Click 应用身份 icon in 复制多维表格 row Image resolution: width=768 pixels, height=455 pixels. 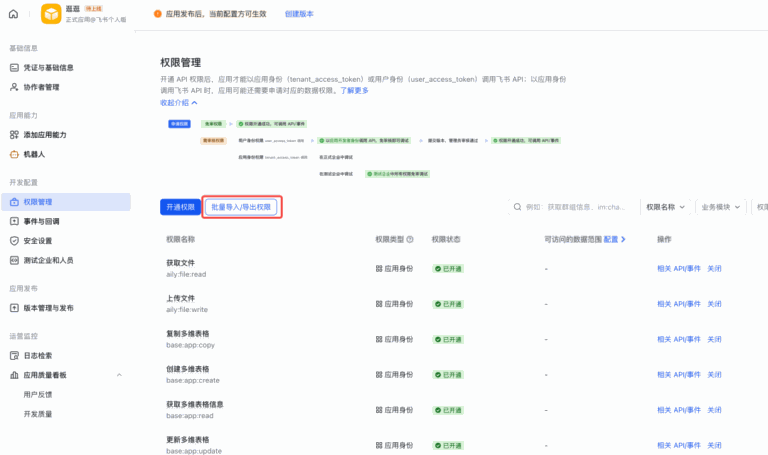(379, 339)
